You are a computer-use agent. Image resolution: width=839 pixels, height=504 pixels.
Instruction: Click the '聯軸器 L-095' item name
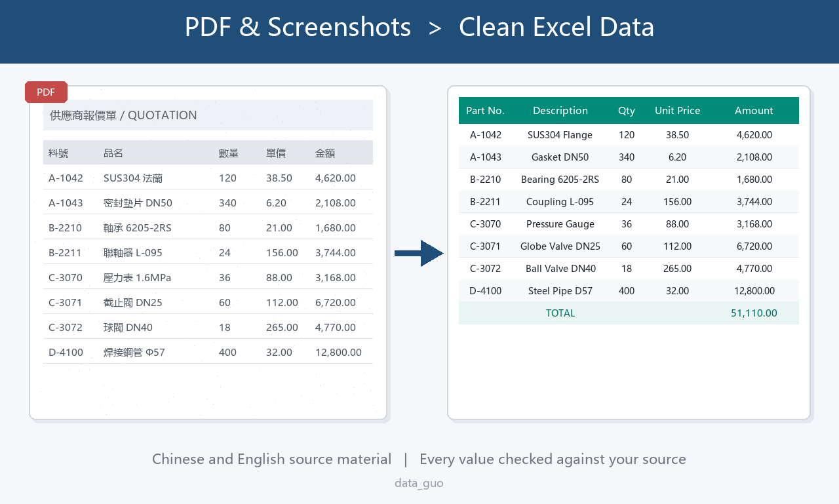coord(133,252)
